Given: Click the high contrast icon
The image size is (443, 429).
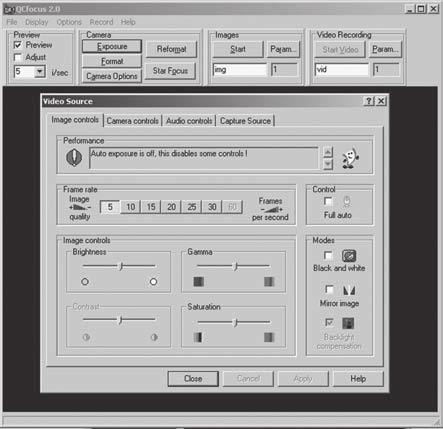Looking at the screenshot, I should (154, 337).
